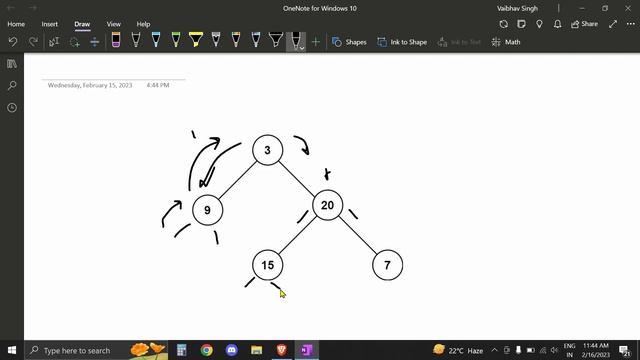Switch to the Insert tab

tap(49, 24)
